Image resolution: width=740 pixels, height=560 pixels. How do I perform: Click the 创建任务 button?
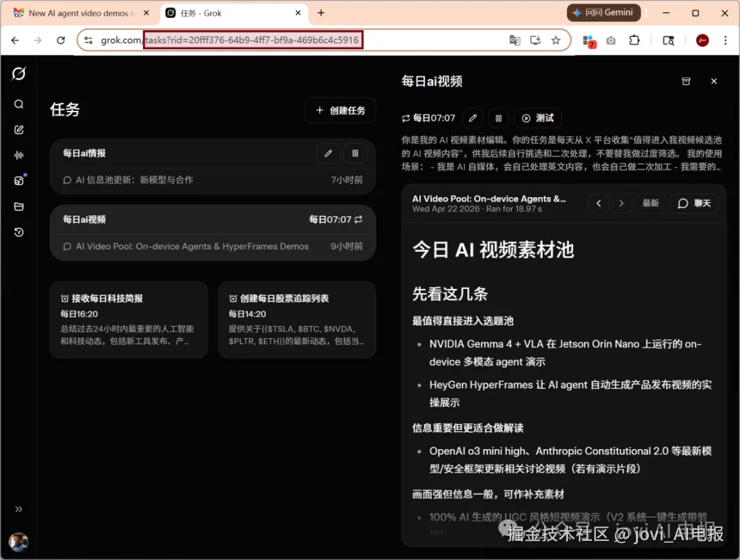click(x=341, y=110)
